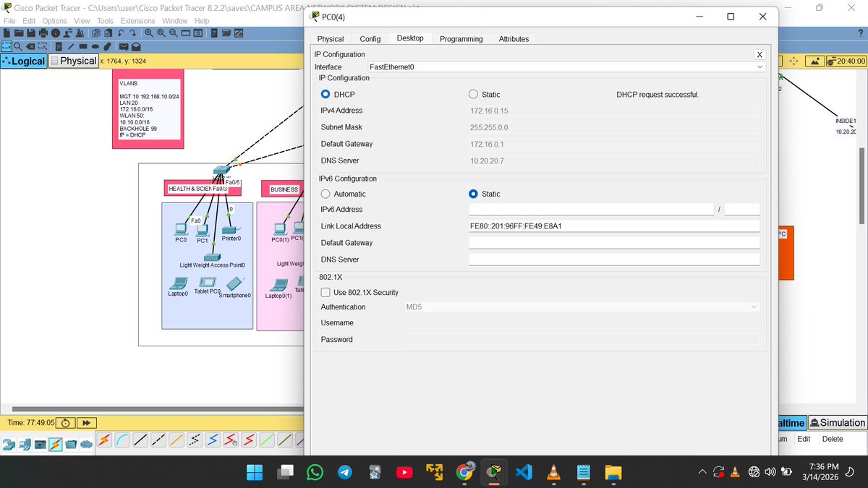Open the Windows Start menu
The image size is (868, 488).
pos(255,472)
